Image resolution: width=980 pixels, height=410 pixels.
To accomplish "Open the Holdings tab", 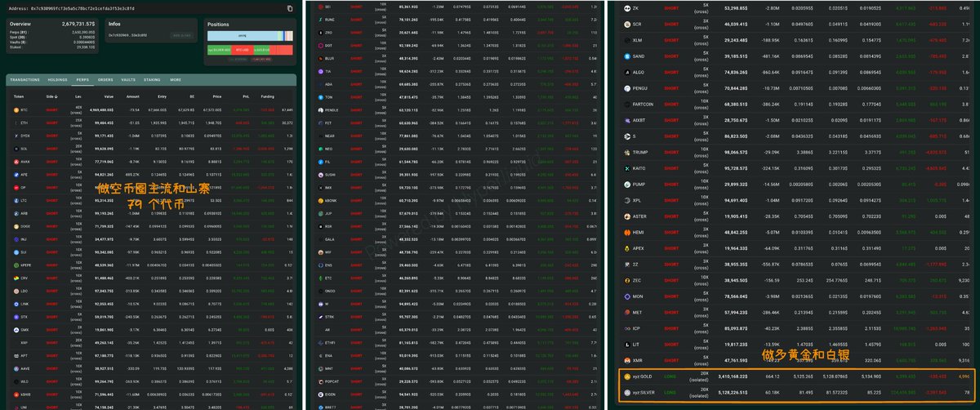I will (58, 80).
